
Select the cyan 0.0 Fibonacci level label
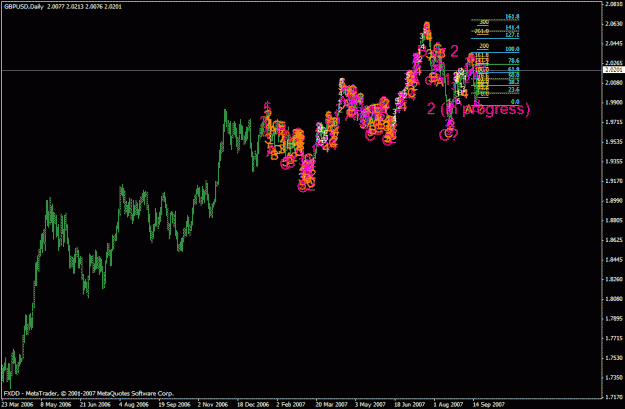515,102
